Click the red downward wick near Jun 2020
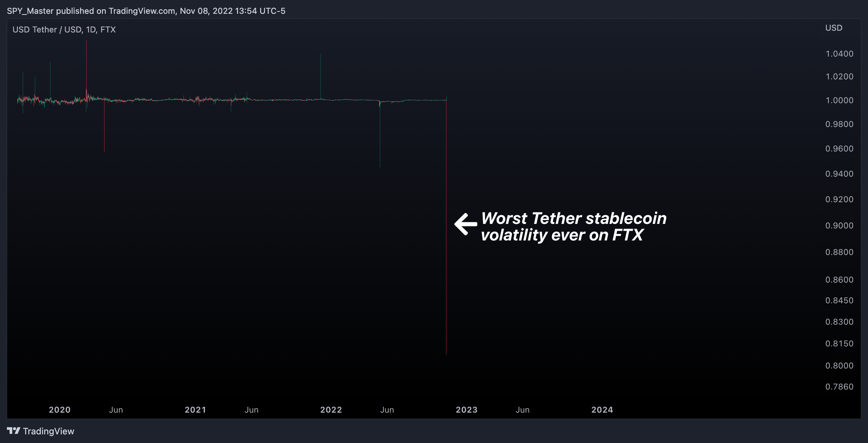Image resolution: width=868 pixels, height=443 pixels. click(x=104, y=126)
